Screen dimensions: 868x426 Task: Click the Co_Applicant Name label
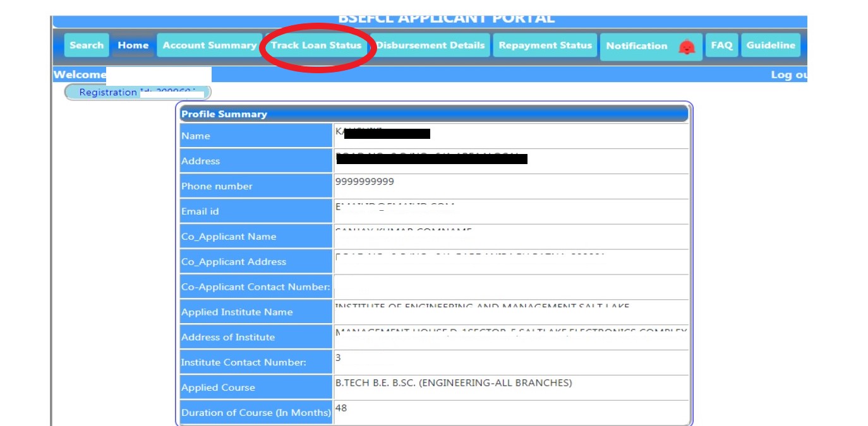(x=256, y=237)
